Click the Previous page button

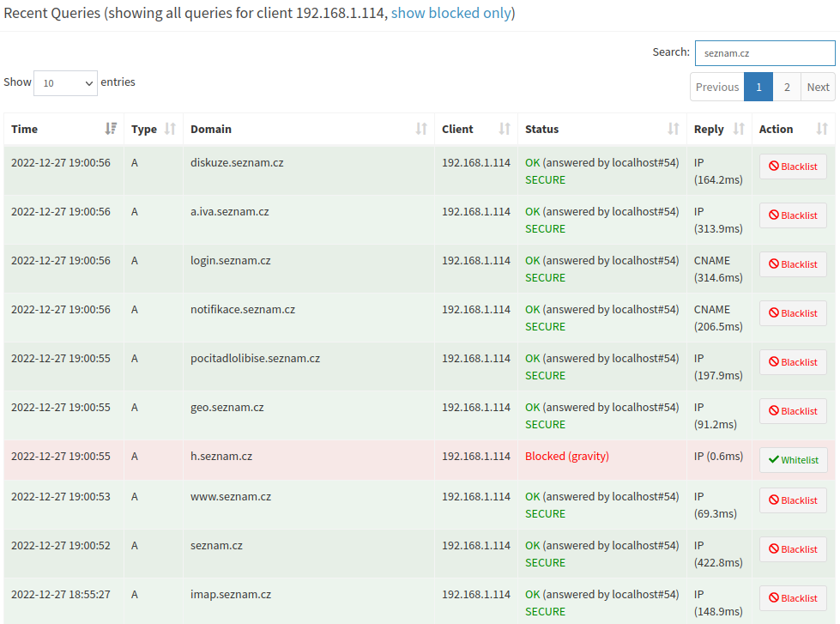(716, 87)
